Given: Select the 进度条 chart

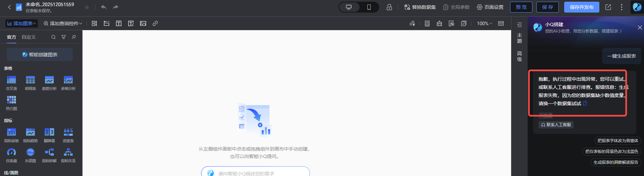Looking at the screenshot, I should (68, 135).
